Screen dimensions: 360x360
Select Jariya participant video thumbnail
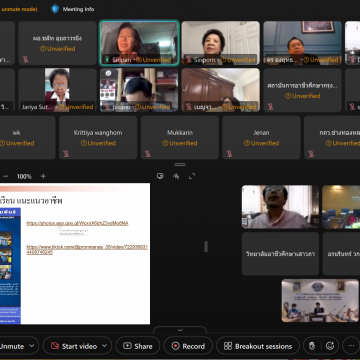(x=57, y=90)
